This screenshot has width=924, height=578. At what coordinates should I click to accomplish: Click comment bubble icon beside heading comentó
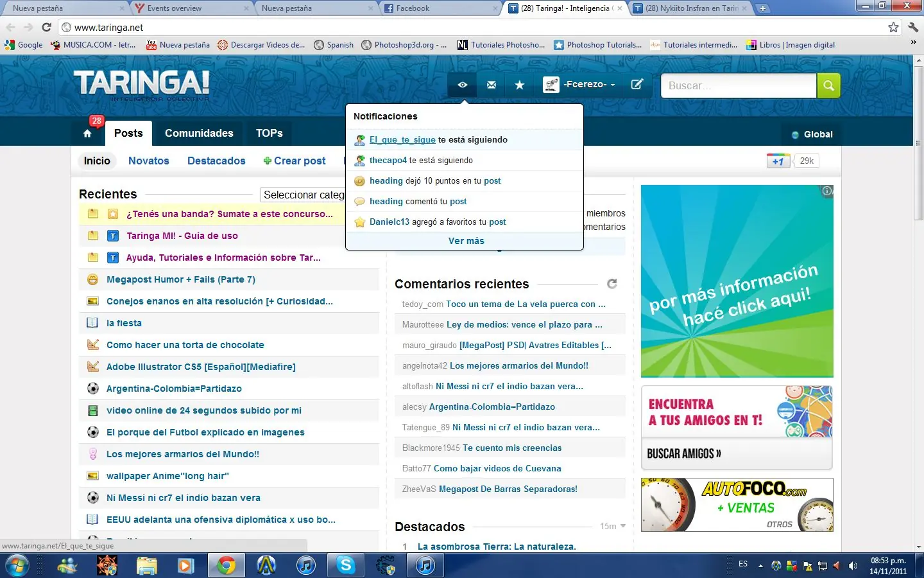pyautogui.click(x=359, y=202)
